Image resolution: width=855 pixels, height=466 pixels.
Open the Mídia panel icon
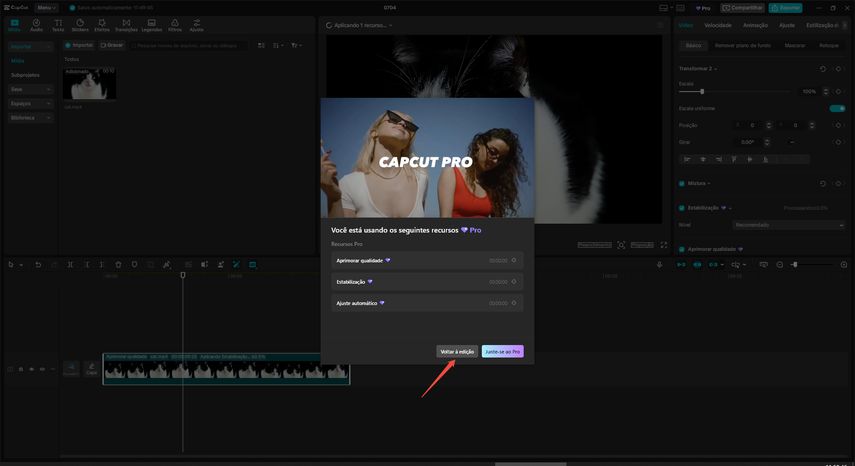click(x=15, y=25)
